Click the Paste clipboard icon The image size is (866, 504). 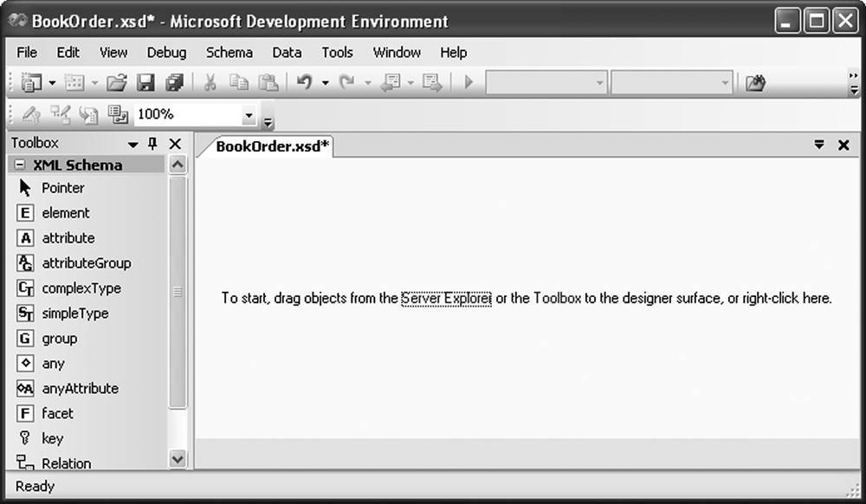268,83
